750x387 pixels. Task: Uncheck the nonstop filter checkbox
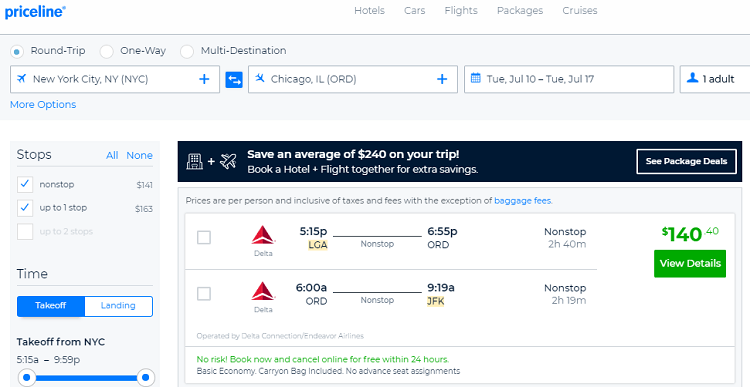click(x=25, y=184)
